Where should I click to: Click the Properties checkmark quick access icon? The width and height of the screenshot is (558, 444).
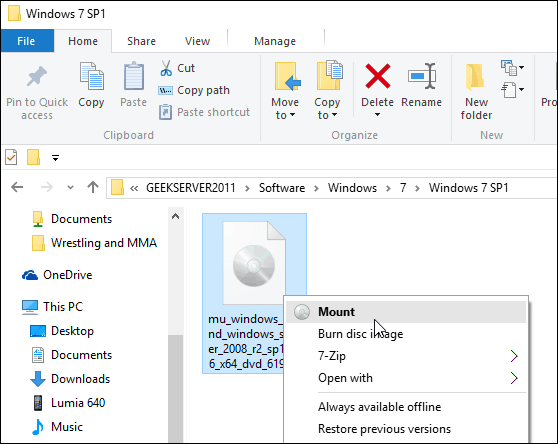[x=11, y=157]
